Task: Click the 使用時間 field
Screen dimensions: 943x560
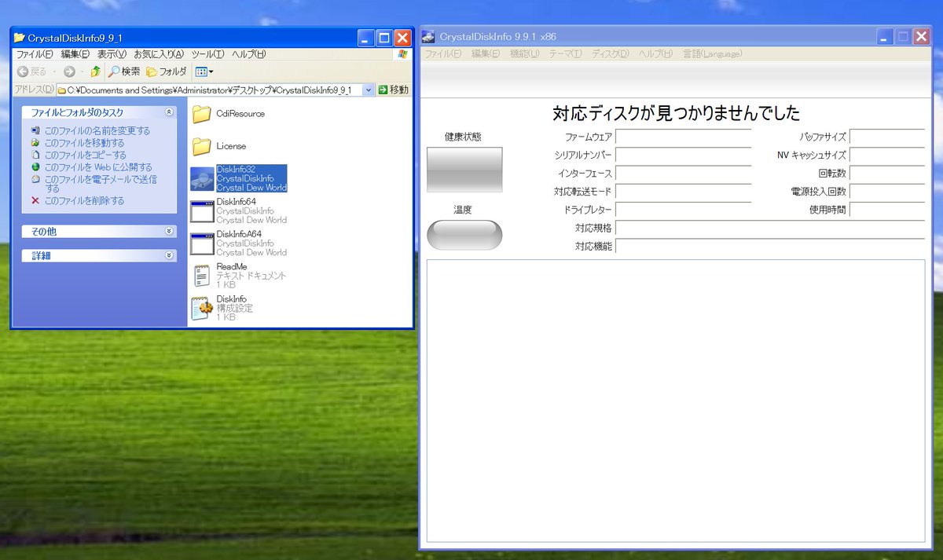Action: pyautogui.click(x=887, y=210)
